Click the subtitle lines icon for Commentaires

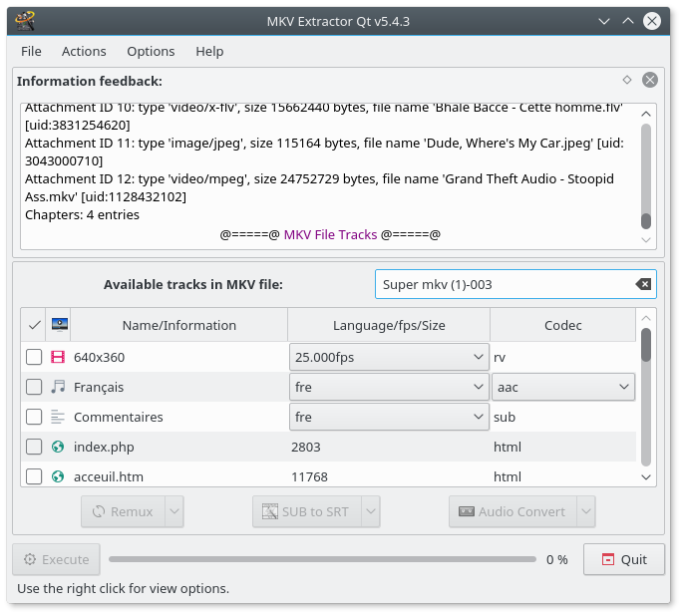(x=58, y=417)
